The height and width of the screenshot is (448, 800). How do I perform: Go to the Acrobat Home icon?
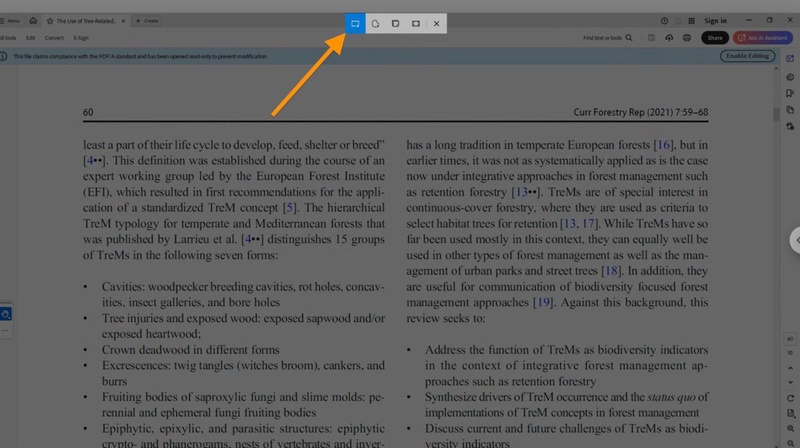[x=33, y=20]
